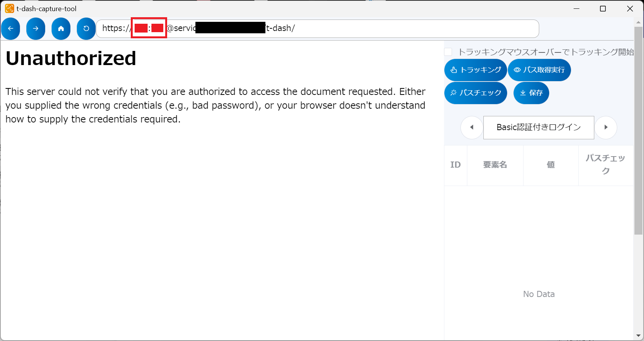The height and width of the screenshot is (341, 644).
Task: Go to previous screen with left triangle
Action: 472,127
